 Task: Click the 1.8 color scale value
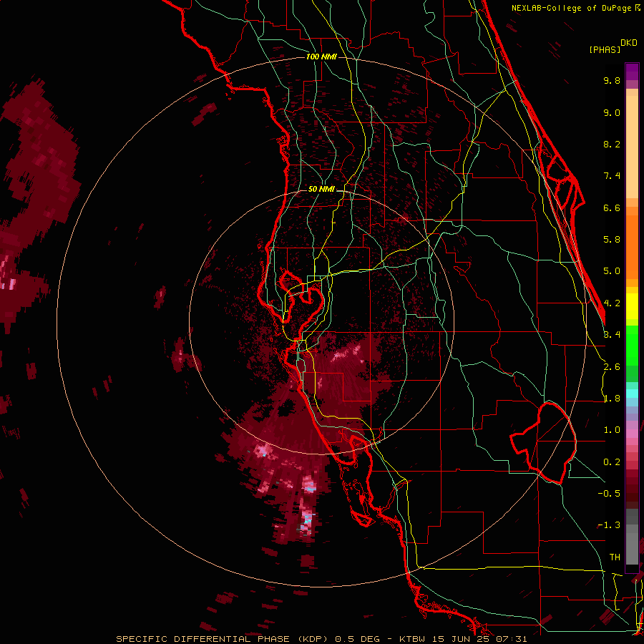612,399
